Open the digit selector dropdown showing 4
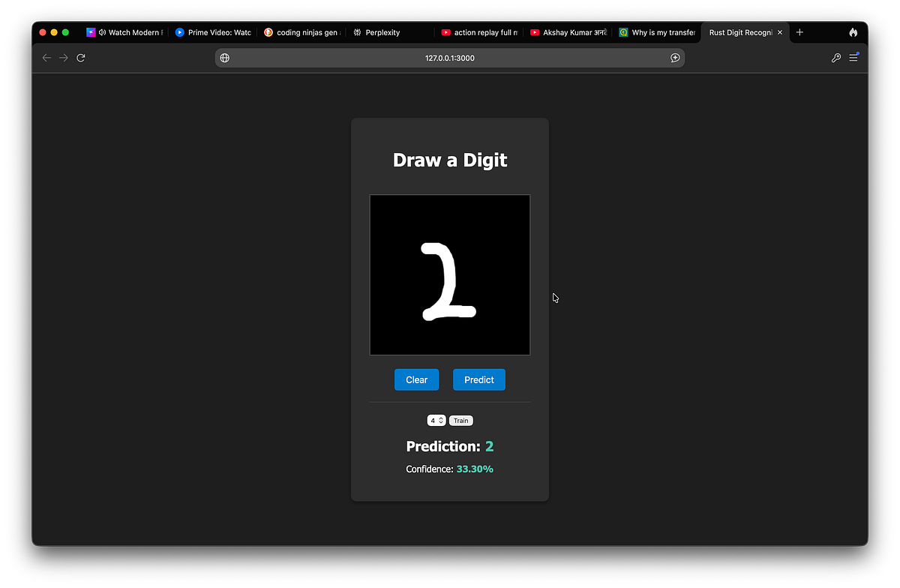Viewport: 900px width, 588px height. pyautogui.click(x=433, y=420)
